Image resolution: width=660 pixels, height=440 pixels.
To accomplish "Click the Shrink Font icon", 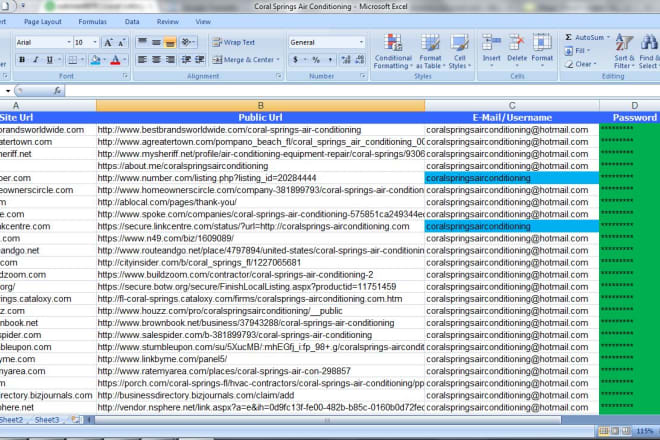I will (121, 43).
